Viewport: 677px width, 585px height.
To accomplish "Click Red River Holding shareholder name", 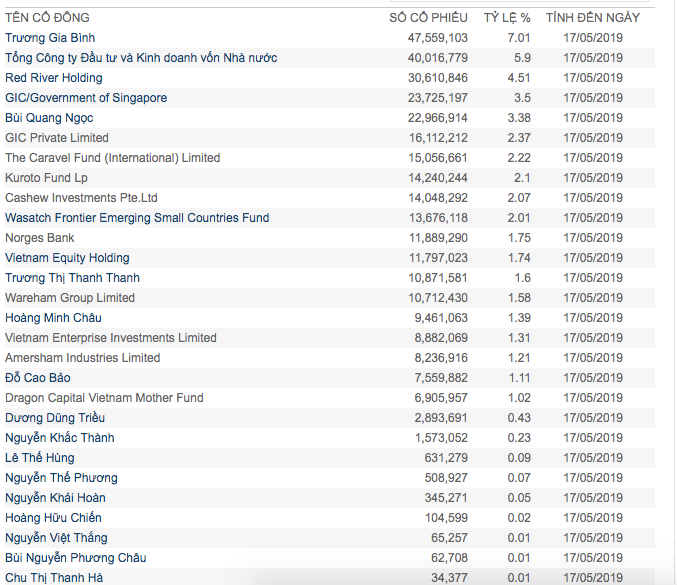I will (54, 78).
